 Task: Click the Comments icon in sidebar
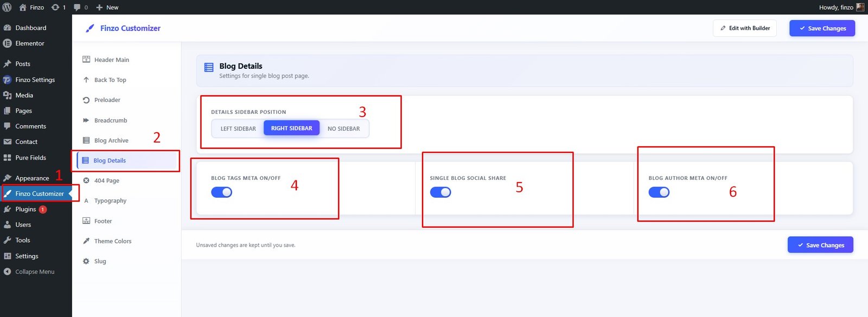7,126
